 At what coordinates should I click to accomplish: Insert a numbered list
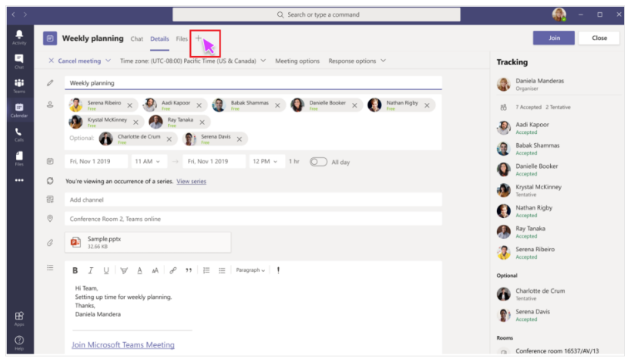tap(206, 270)
